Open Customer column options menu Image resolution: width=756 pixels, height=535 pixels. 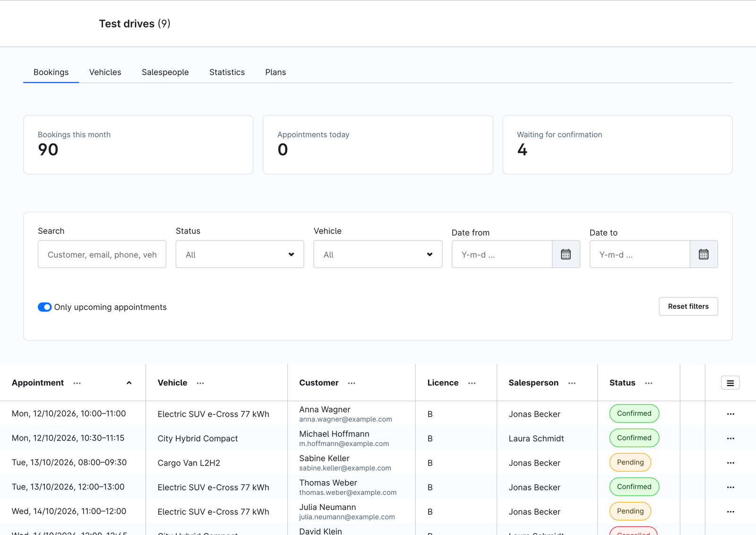(352, 383)
